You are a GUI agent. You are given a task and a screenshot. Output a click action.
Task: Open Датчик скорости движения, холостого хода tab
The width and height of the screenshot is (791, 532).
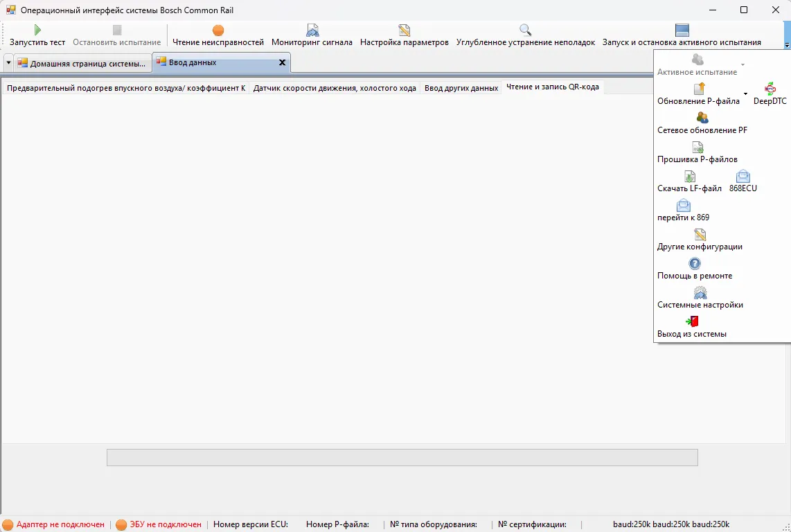[335, 88]
